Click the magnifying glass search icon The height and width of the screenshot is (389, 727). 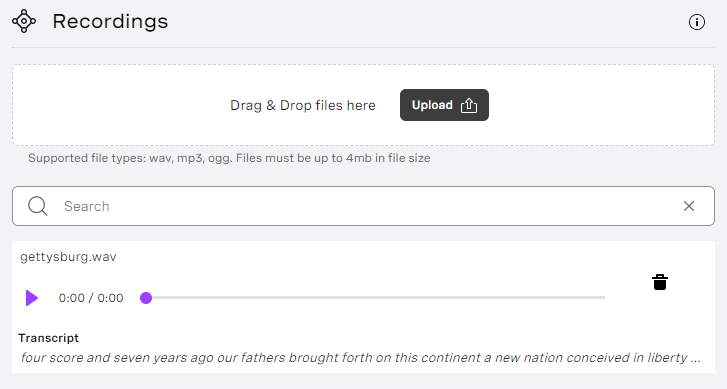click(38, 206)
